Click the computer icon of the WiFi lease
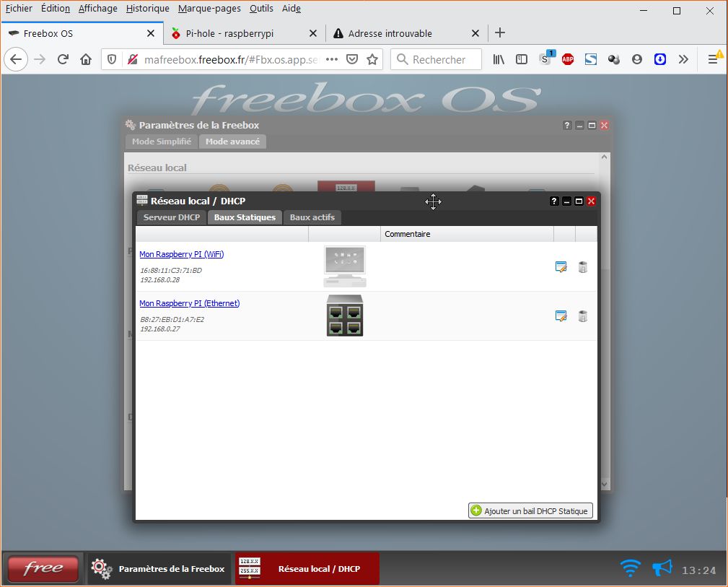Screen dimensions: 728x587 [x=344, y=266]
